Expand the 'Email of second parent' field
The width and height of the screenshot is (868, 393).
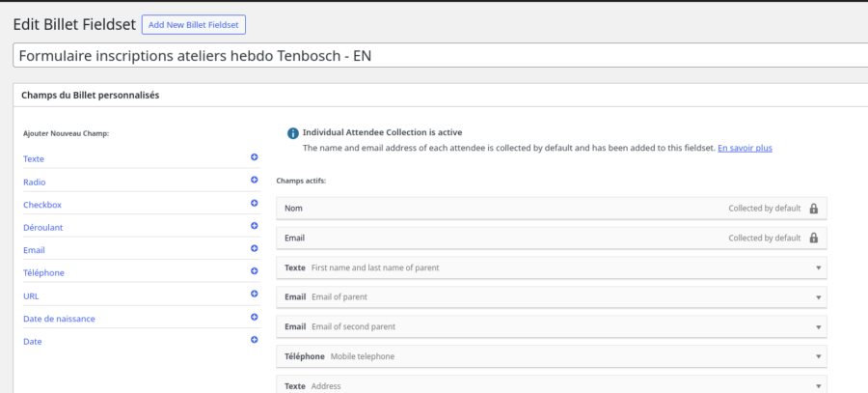[x=818, y=327]
